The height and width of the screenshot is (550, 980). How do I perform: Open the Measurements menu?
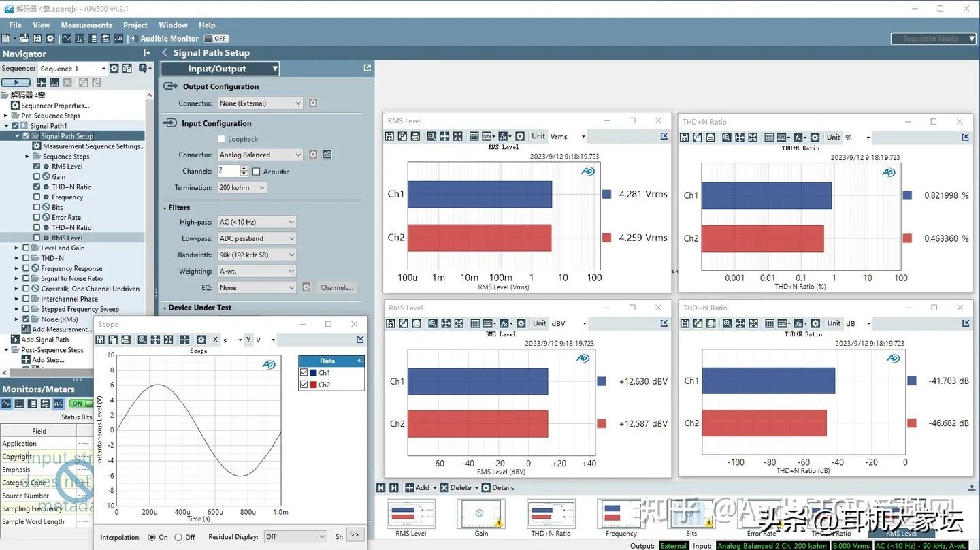[x=86, y=25]
